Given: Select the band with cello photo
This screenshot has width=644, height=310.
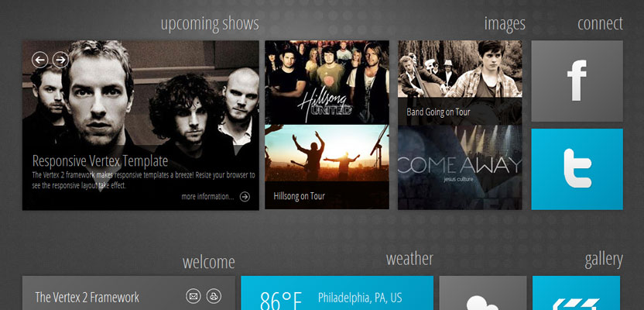Looking at the screenshot, I should tap(460, 69).
